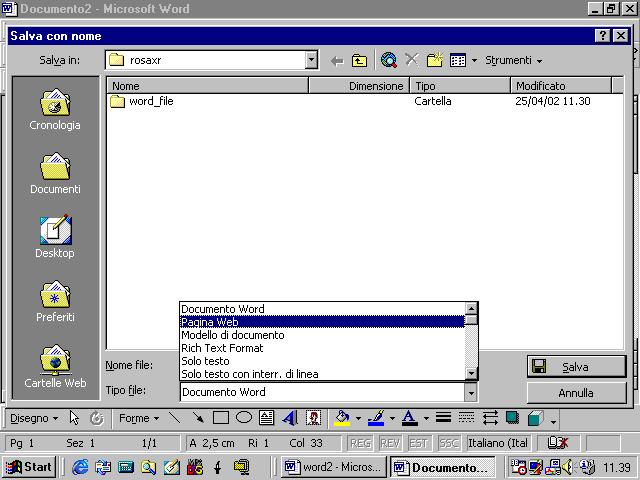This screenshot has width=640, height=480.
Task: Click the Delete (X) toolbar icon
Action: 411,60
